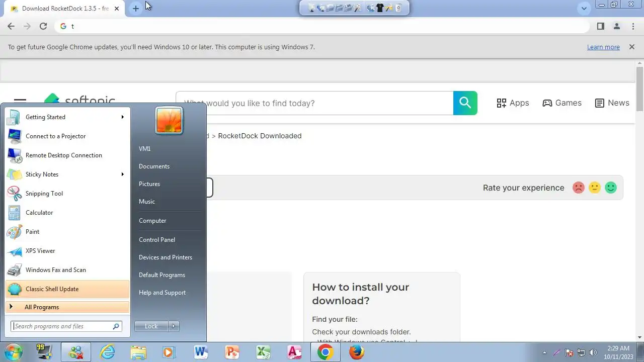This screenshot has height=362, width=644.
Task: Open the Snipping Tool
Action: pos(66,194)
